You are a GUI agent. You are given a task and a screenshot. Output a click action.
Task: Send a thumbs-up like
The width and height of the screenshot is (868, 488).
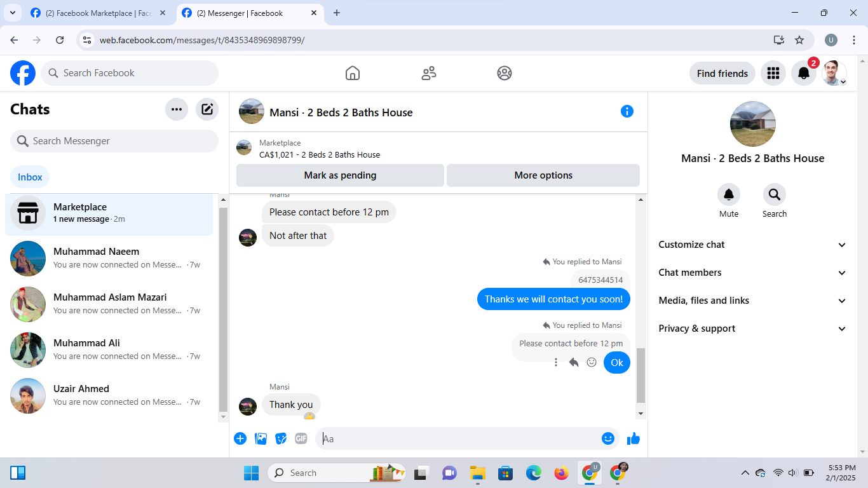click(634, 438)
